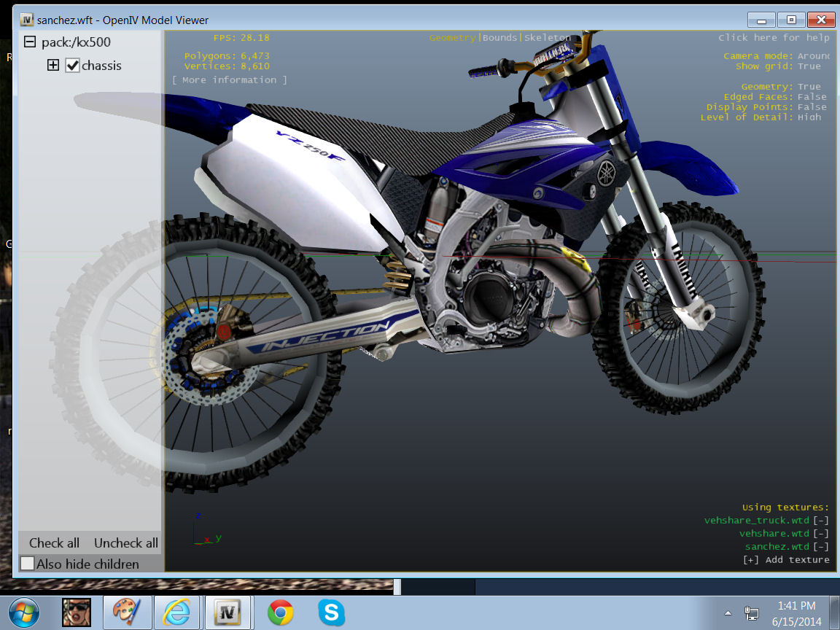The image size is (840, 630).
Task: Click [+] Add texture
Action: click(787, 560)
